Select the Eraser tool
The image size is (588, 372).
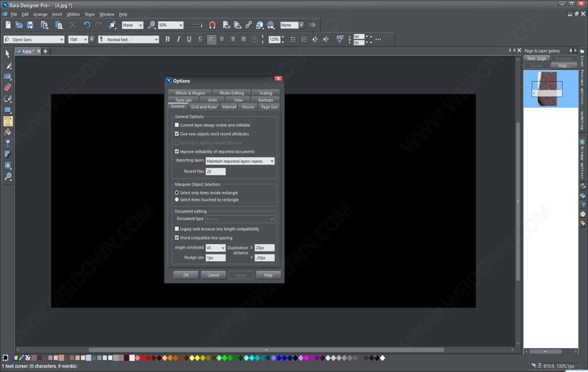pos(7,88)
